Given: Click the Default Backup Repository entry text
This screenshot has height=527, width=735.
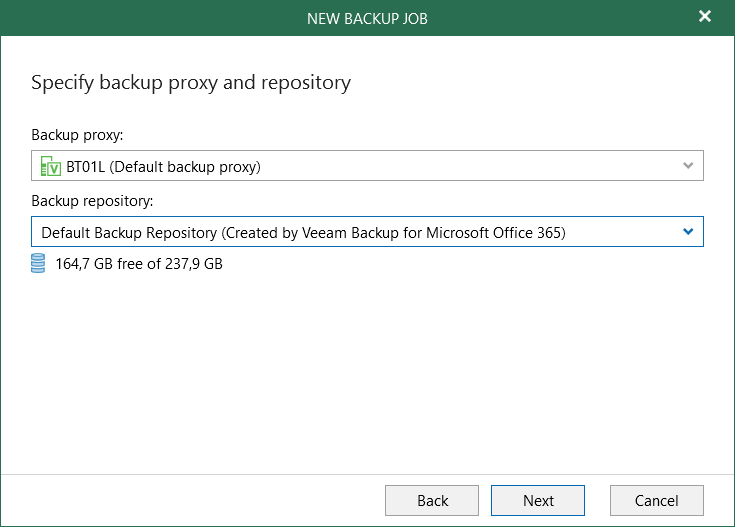Looking at the screenshot, I should 303,232.
